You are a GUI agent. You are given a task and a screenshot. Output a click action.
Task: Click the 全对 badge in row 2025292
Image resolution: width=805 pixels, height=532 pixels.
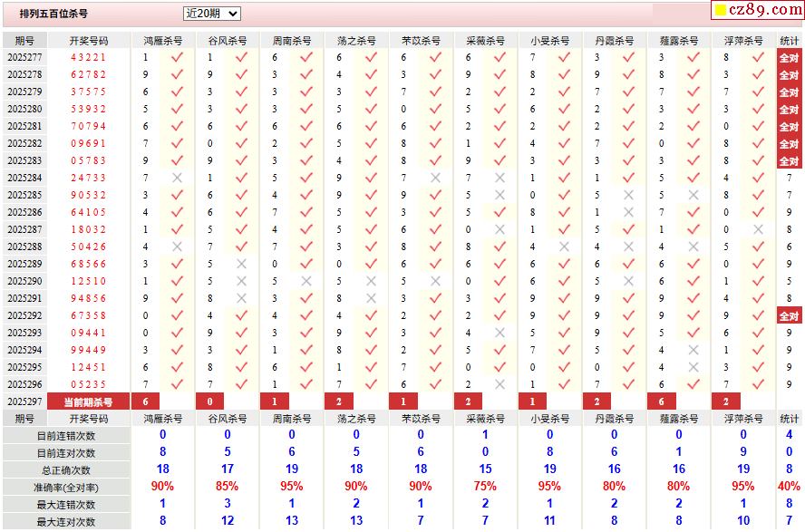(x=789, y=315)
